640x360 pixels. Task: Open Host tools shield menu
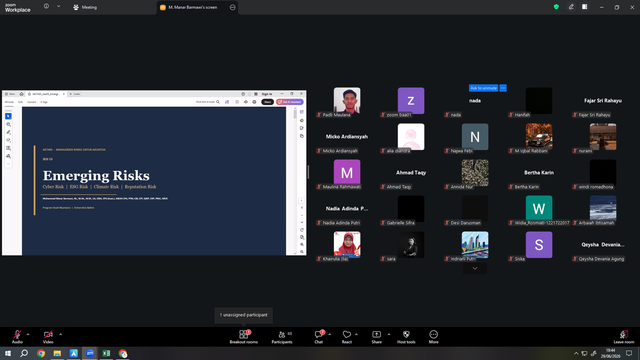tap(406, 337)
